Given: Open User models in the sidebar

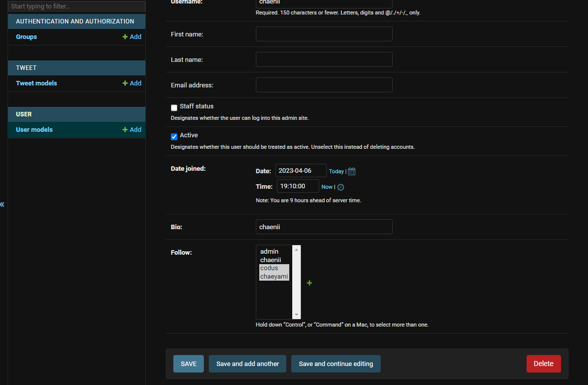Looking at the screenshot, I should pos(34,130).
